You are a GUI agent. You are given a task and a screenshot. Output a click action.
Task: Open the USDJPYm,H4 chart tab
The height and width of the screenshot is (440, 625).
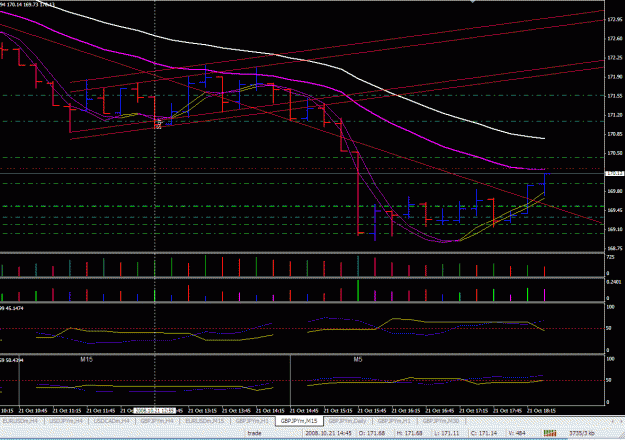67,421
